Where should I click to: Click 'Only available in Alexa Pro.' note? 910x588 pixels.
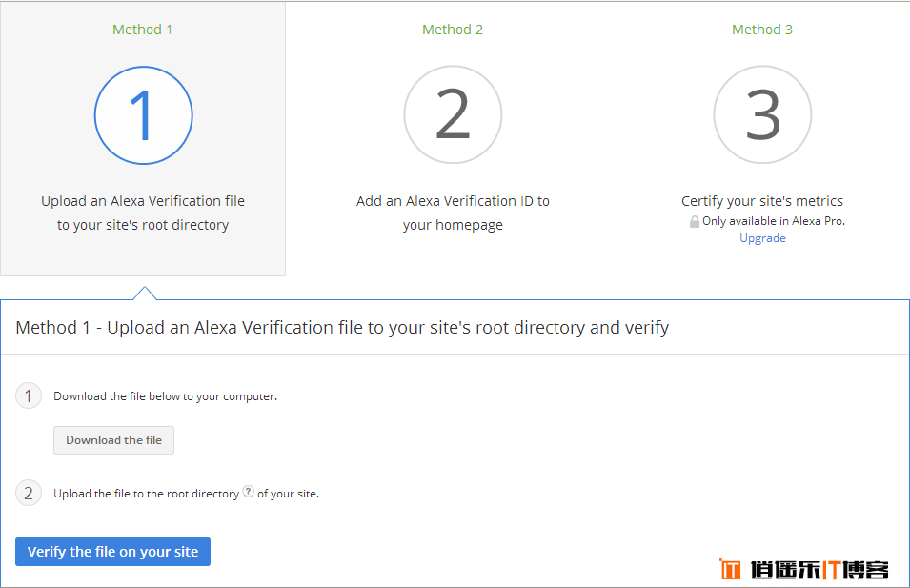click(773, 220)
